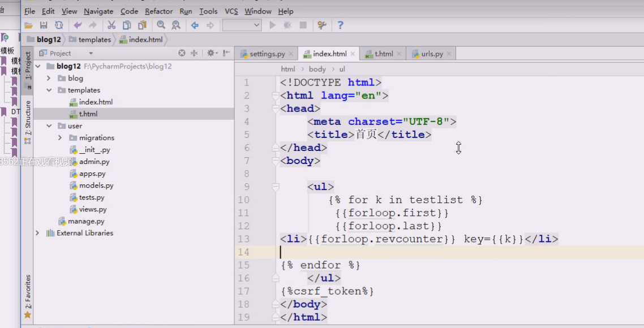Toggle the Favorites tool window tab
Viewport: 644px width, 328px height.
27,296
